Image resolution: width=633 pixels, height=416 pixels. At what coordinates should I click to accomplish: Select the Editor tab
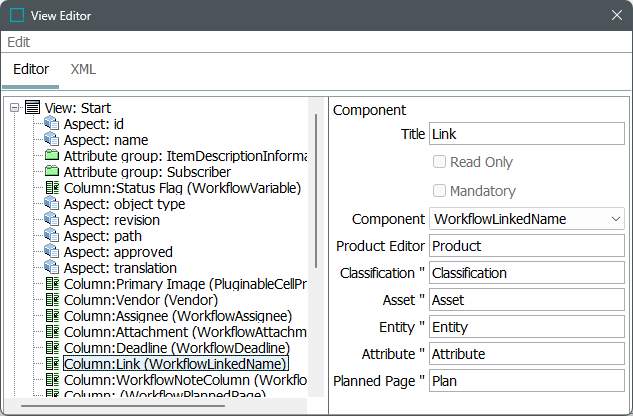coord(30,69)
